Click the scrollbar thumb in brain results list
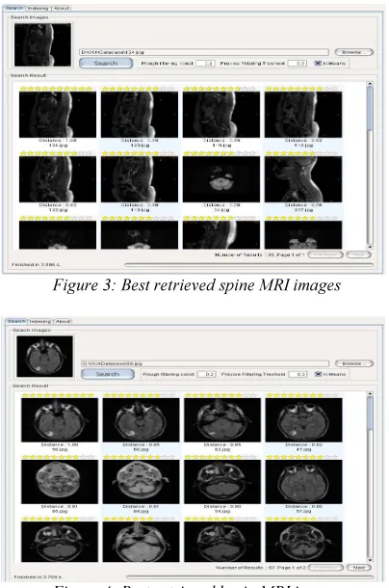This screenshot has width=389, height=588. [370, 414]
